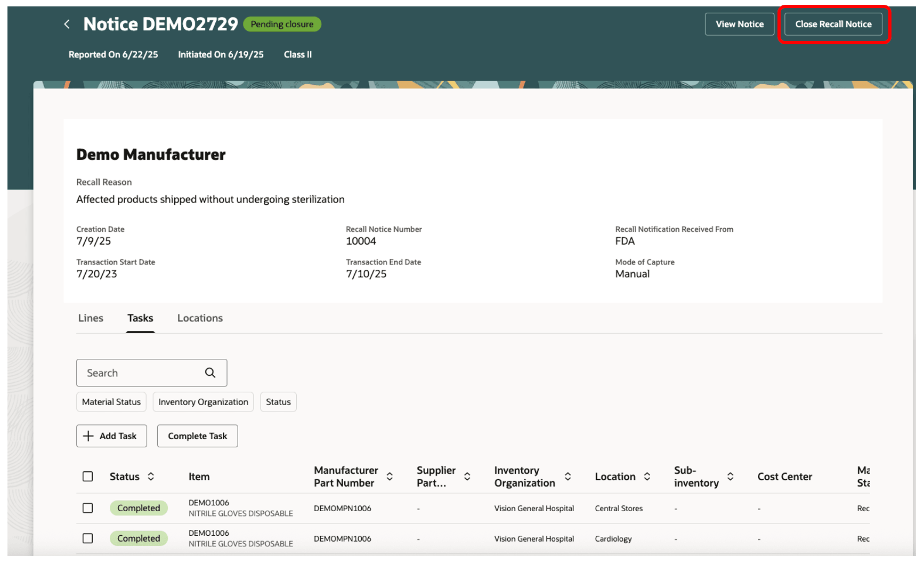Image resolution: width=924 pixels, height=564 pixels.
Task: Click the View Notice button
Action: [x=740, y=24]
